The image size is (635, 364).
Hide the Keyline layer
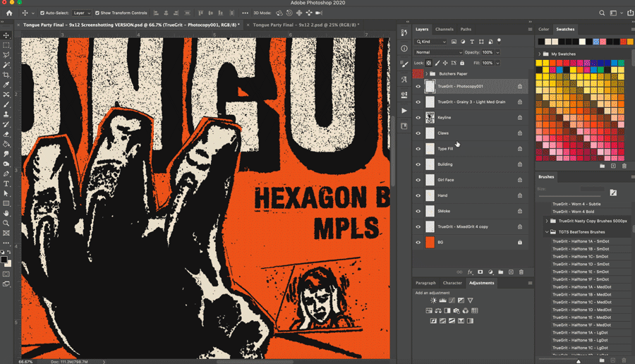tap(418, 118)
